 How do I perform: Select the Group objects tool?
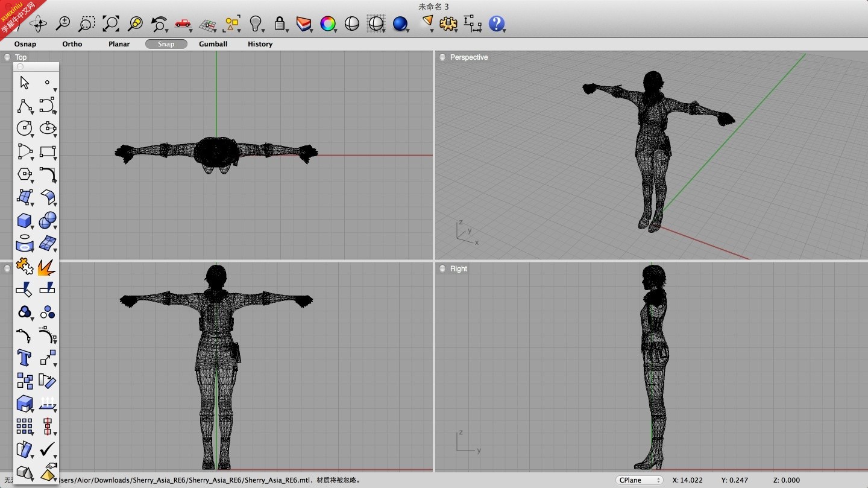pyautogui.click(x=24, y=312)
